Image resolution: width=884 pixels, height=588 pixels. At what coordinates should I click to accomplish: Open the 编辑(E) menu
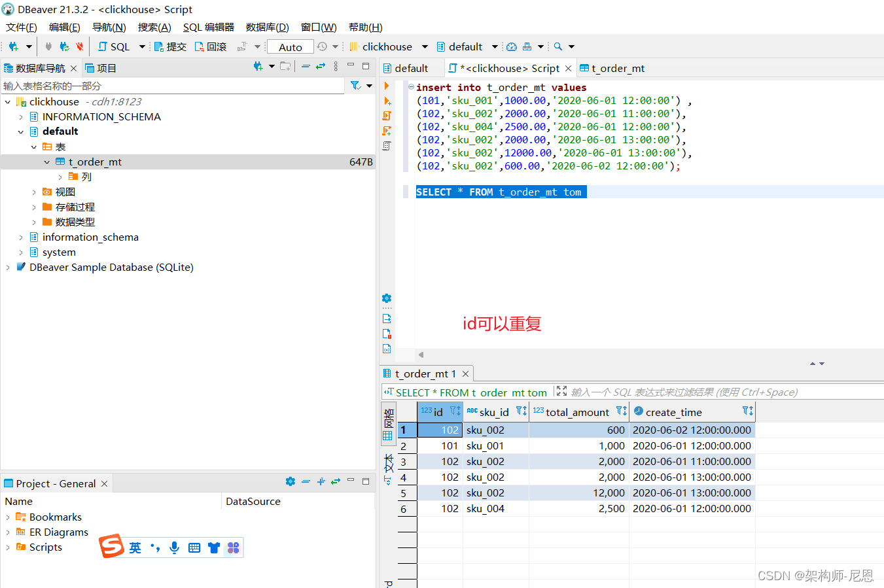coord(65,27)
